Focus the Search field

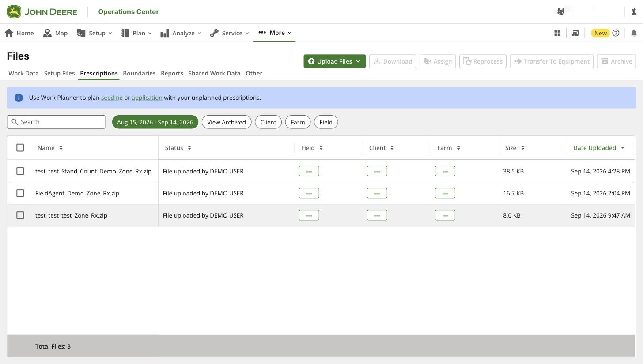click(x=56, y=122)
